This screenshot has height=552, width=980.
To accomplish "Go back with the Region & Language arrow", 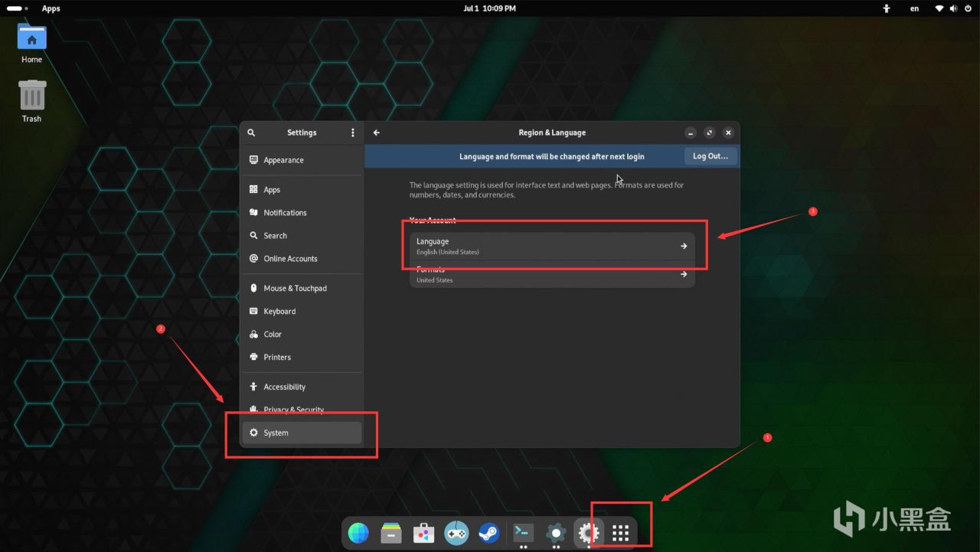I will pyautogui.click(x=377, y=132).
